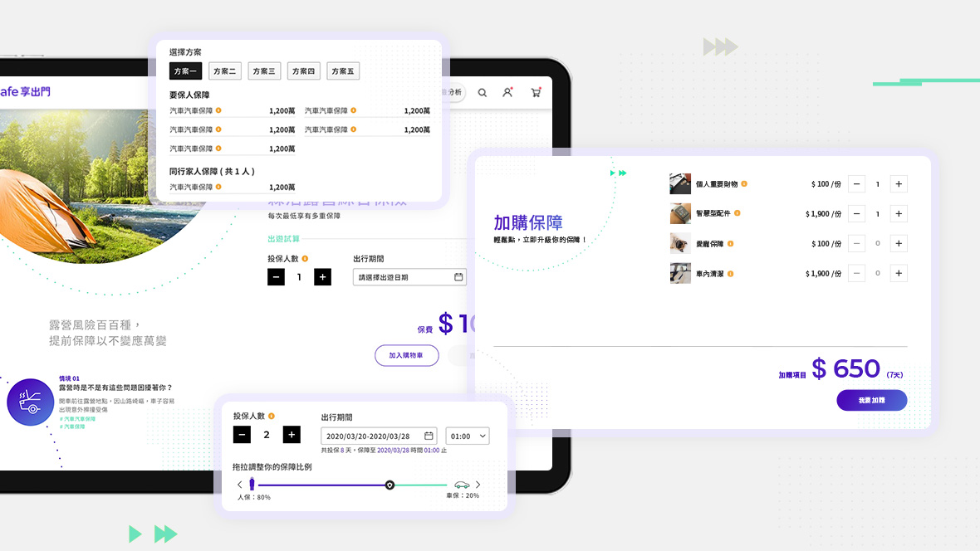
Task: Click the coverage ratio slider handle
Action: click(x=390, y=485)
